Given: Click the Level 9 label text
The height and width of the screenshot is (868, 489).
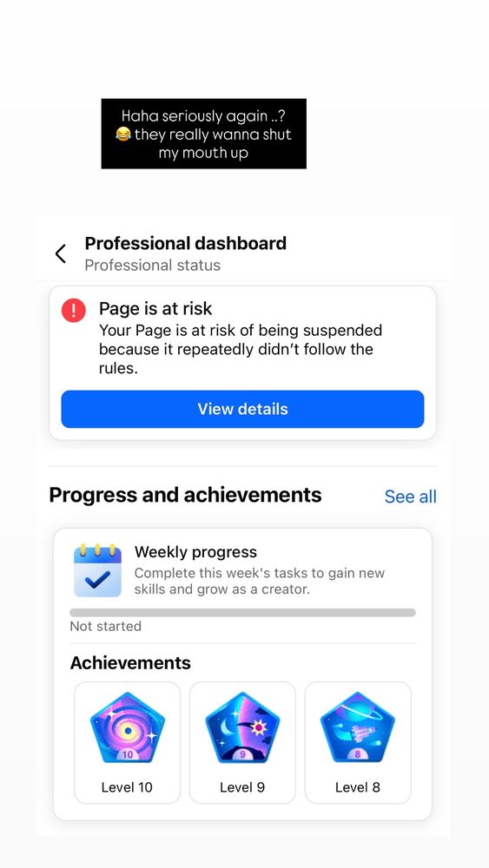Looking at the screenshot, I should click(x=242, y=787).
